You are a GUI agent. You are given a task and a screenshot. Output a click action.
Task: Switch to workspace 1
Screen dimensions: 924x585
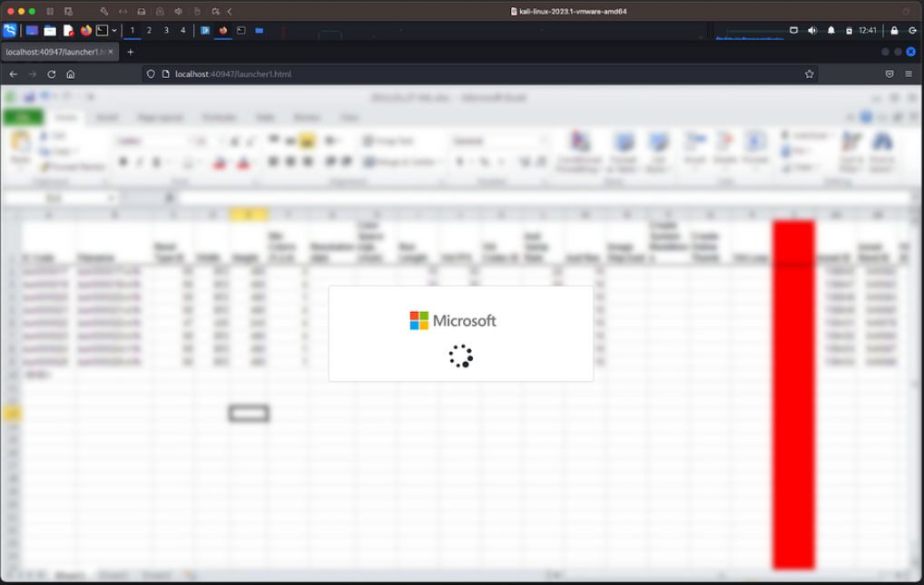pyautogui.click(x=133, y=30)
